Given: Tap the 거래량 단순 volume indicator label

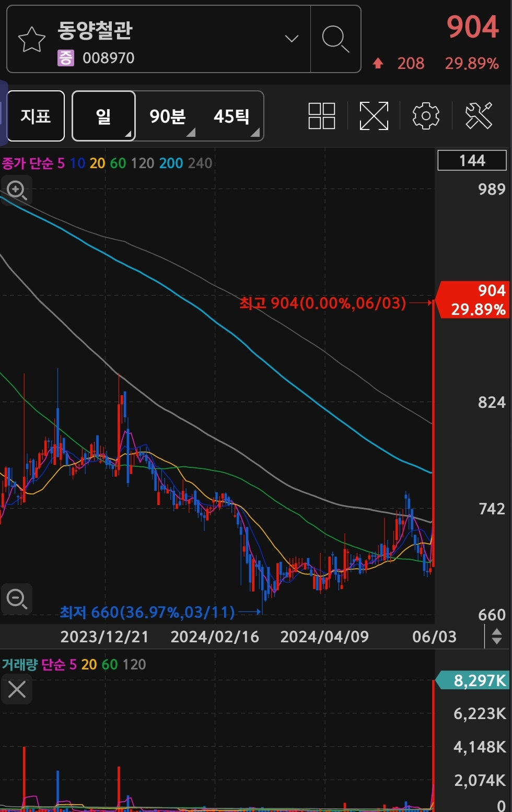Looking at the screenshot, I should [33, 665].
